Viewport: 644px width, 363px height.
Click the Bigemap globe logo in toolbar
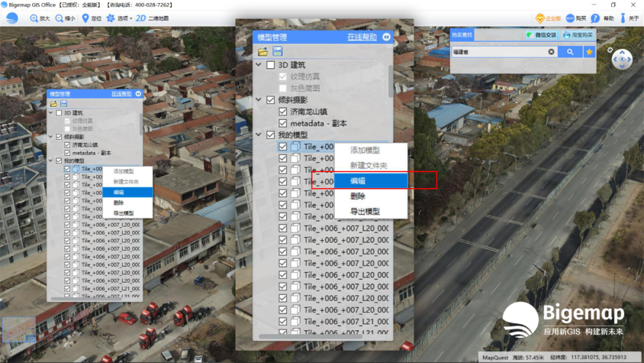tap(12, 18)
